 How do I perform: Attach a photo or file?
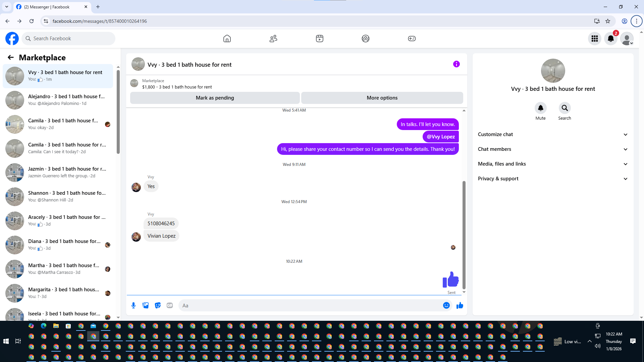coord(146,305)
